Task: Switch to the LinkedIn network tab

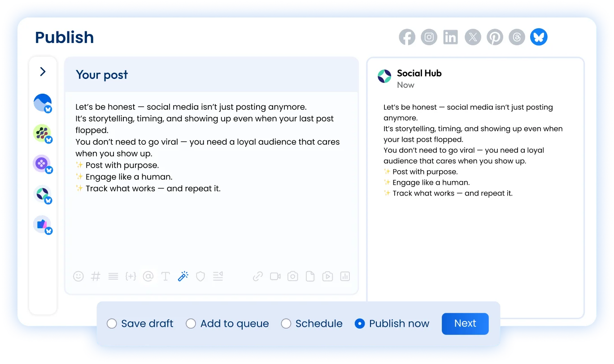Action: point(450,37)
